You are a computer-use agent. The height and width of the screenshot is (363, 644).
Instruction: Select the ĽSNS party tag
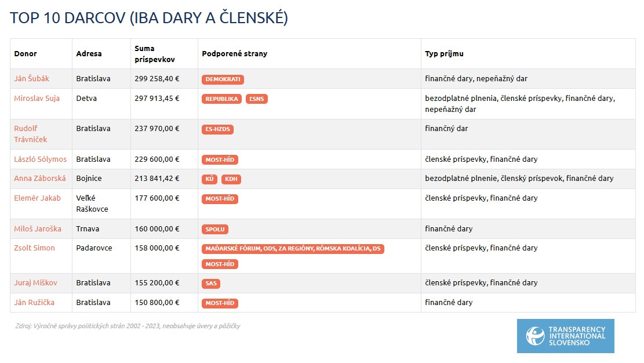256,99
